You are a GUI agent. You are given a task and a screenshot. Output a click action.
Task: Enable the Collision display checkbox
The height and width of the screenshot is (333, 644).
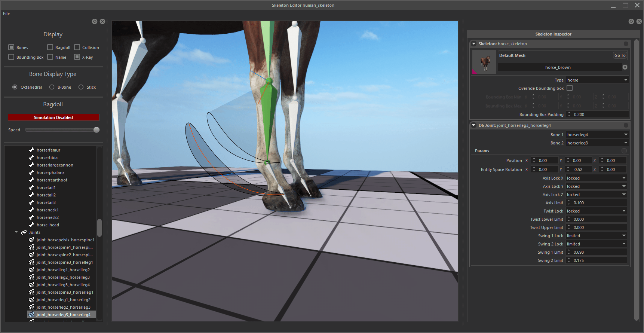coord(77,47)
